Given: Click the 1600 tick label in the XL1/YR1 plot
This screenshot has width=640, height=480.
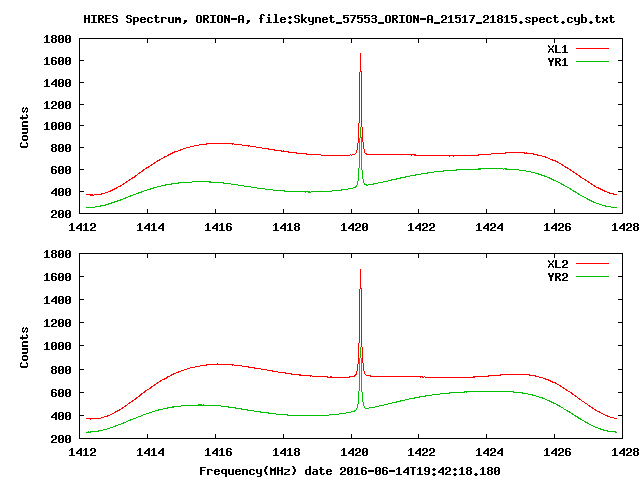Looking at the screenshot, I should click(x=57, y=61).
